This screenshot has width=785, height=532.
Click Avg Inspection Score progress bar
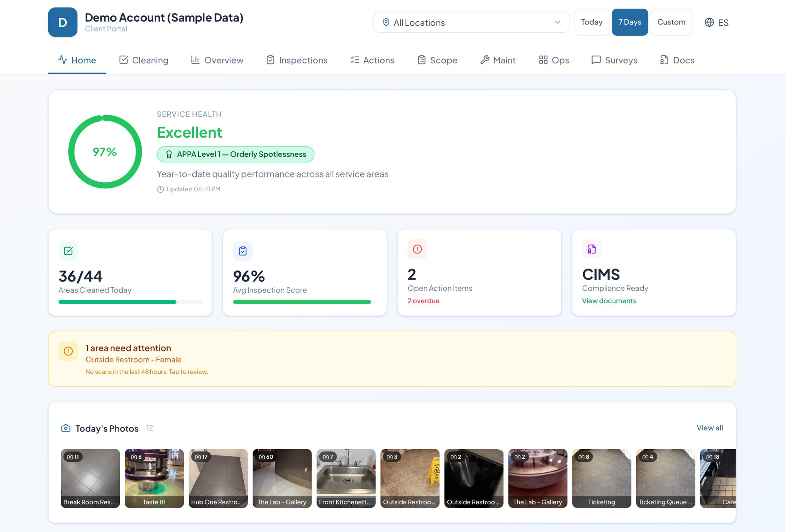pos(305,302)
